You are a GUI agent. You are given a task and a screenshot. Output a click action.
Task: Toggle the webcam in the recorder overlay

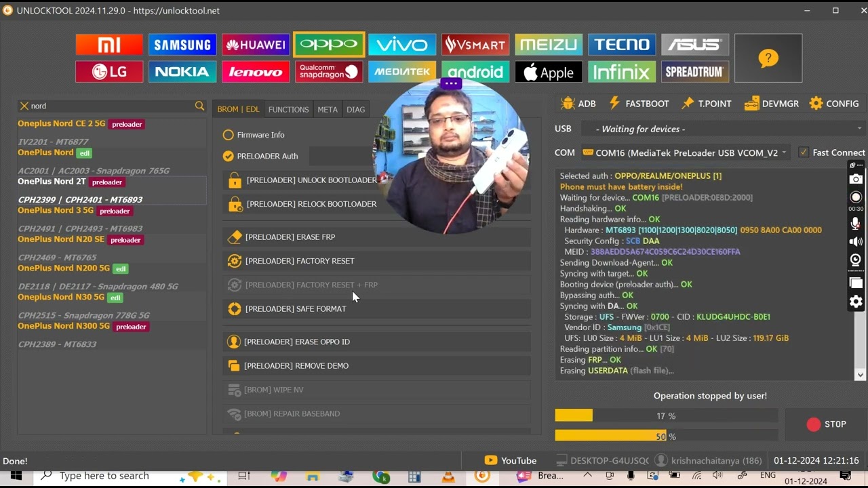856,260
